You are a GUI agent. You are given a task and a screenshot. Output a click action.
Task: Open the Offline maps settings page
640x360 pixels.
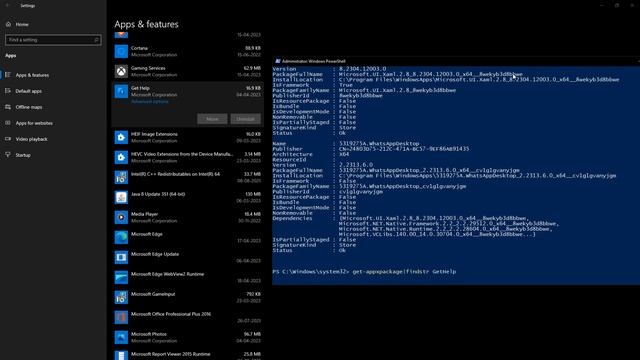point(29,107)
